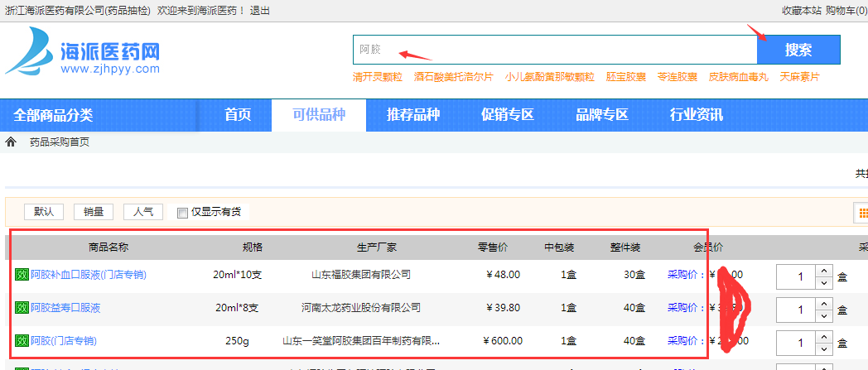
Task: Click hot keyword 皮肤病血毒丸
Action: [739, 77]
